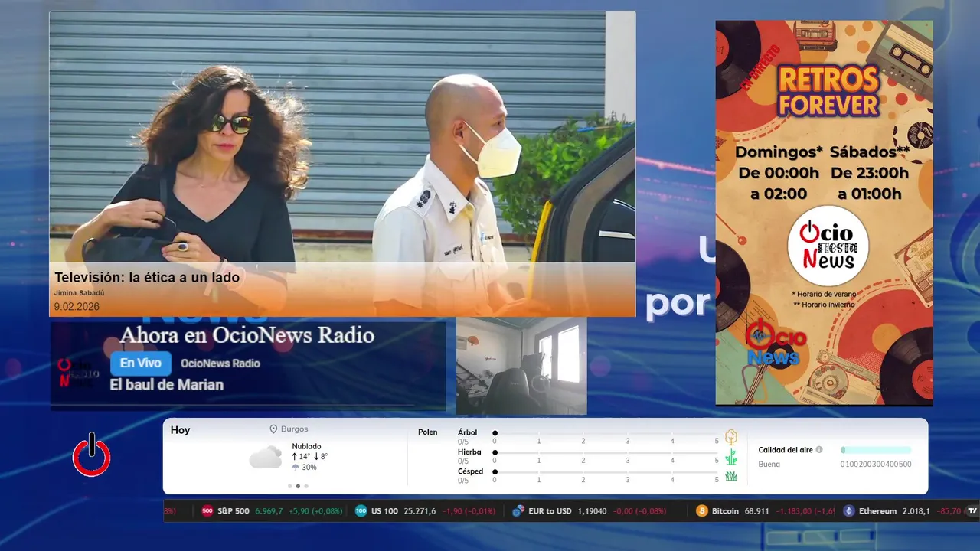The image size is (980, 551).
Task: Click the EUR to USD flag icon
Action: point(518,511)
